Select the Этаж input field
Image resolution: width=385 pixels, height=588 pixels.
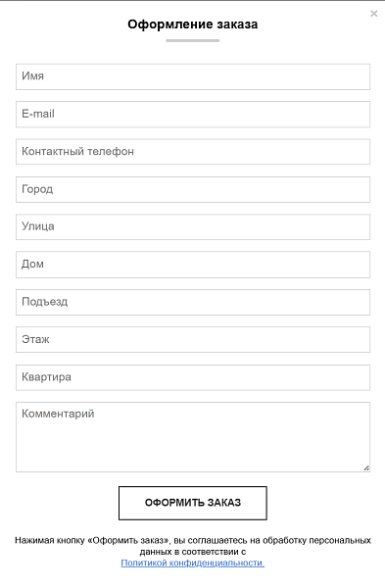pyautogui.click(x=193, y=340)
